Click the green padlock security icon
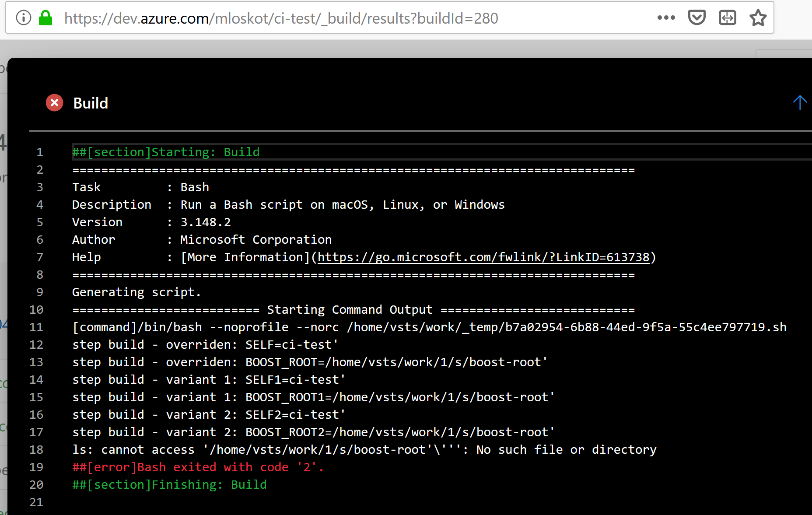This screenshot has height=515, width=812. click(x=45, y=18)
